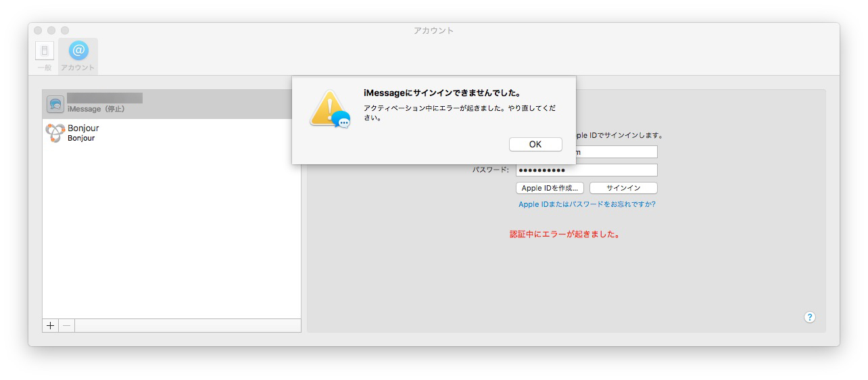This screenshot has height=380, width=868.
Task: Click the Bonjour icon in the accounts list
Action: (x=55, y=133)
